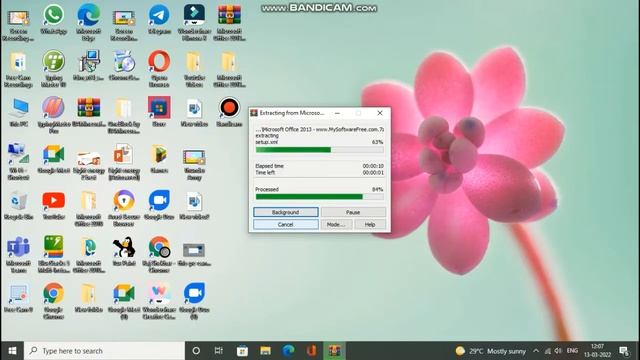This screenshot has height=360, width=640.
Task: Open Task View on the taskbar
Action: (219, 351)
